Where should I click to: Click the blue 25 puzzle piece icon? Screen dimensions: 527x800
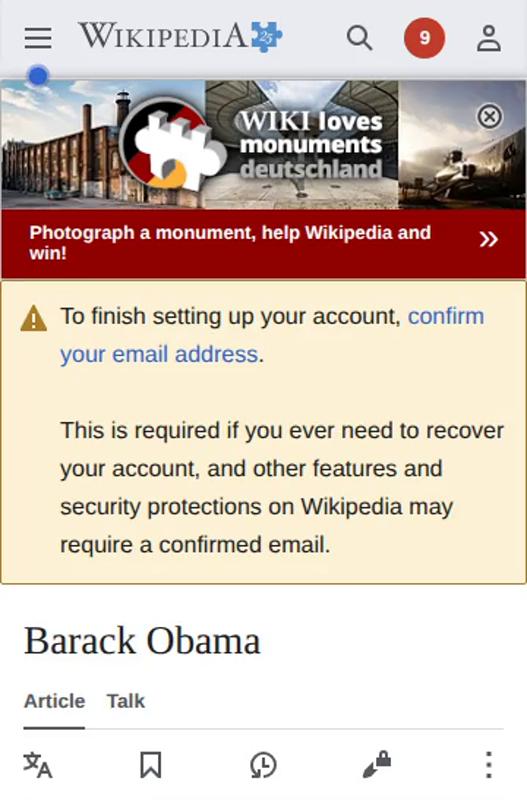click(x=266, y=36)
